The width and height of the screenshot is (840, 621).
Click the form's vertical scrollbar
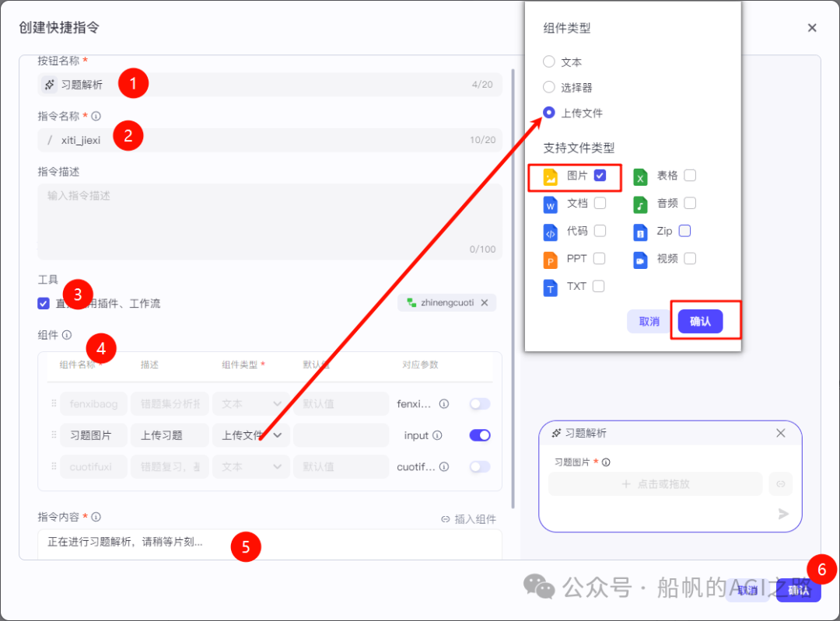pyautogui.click(x=513, y=289)
